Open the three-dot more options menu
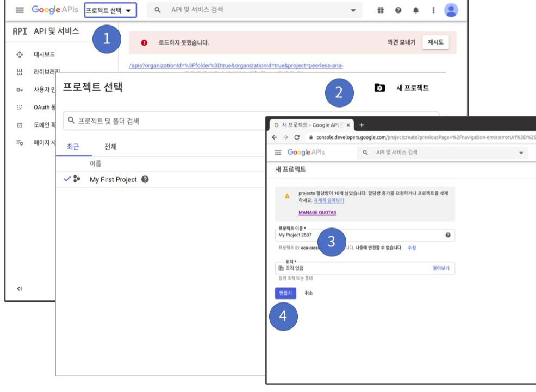The height and width of the screenshot is (392, 536). (433, 10)
